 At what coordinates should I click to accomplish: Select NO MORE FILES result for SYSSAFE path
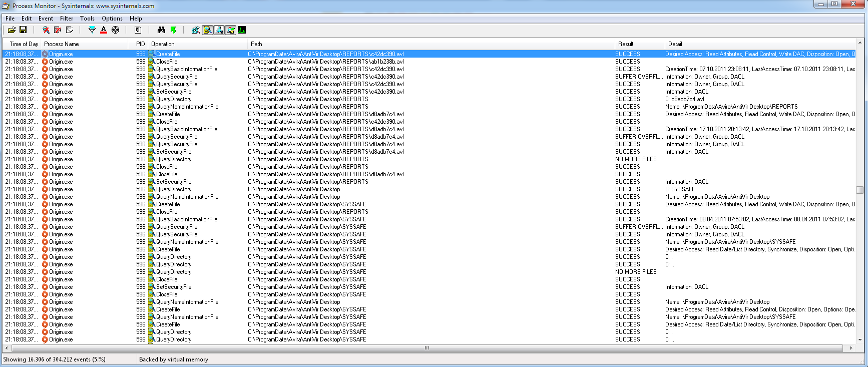(636, 272)
